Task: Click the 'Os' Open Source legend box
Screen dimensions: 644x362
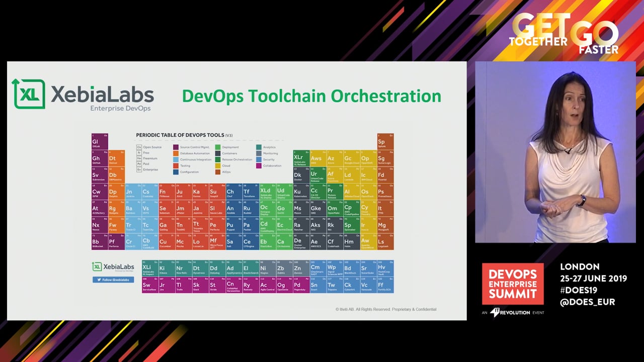Action: 139,147
